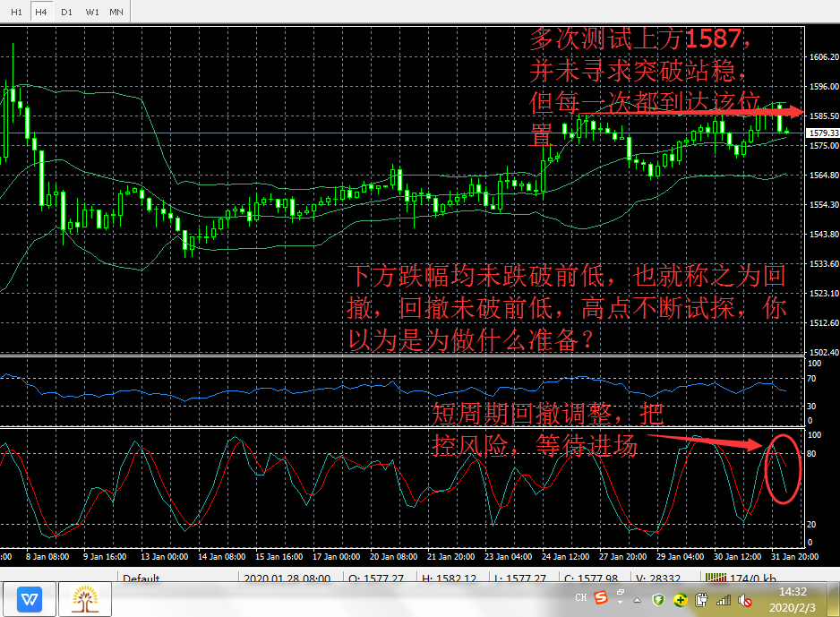Select the H4 timeframe button
Viewport: 840px width, 617px height.
click(x=40, y=12)
